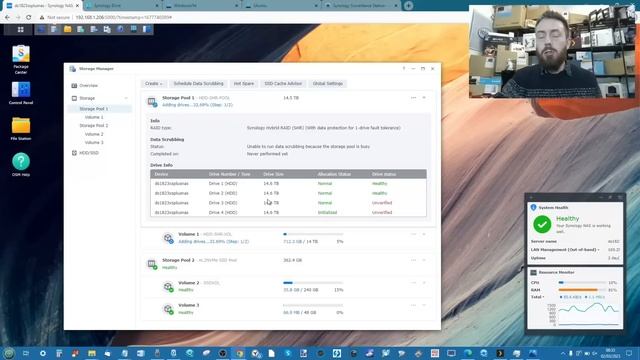Click the System Health info shield icon
640x360 pixels.
point(533,207)
